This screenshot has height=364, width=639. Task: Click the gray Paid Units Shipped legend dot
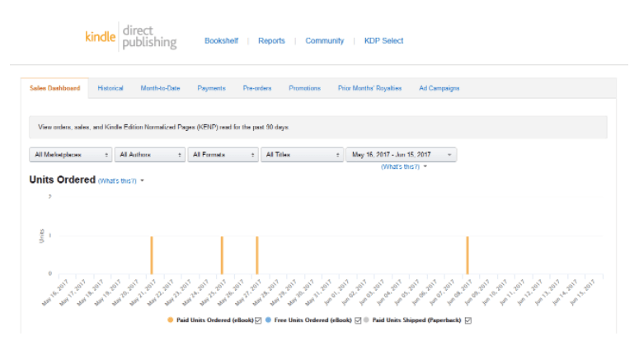coord(367,320)
